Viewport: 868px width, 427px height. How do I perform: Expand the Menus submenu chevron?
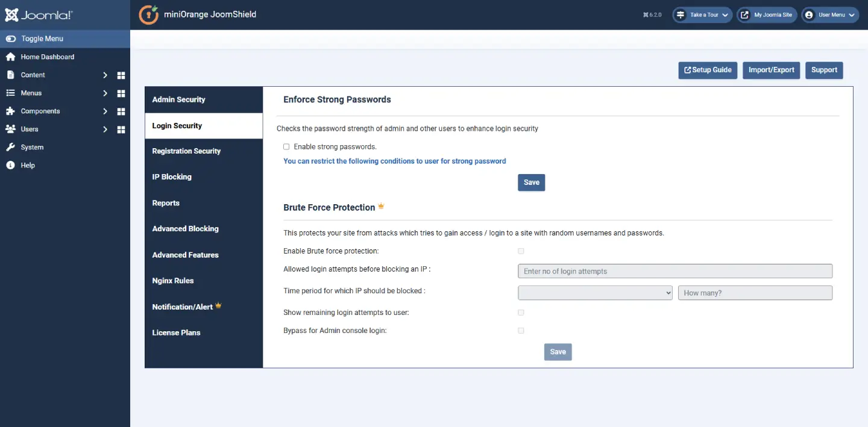[105, 93]
